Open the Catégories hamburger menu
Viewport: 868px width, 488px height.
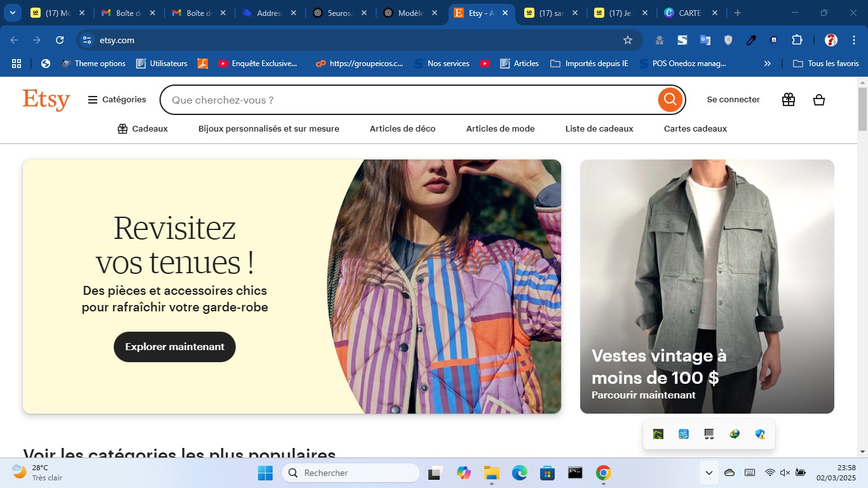[x=117, y=100]
